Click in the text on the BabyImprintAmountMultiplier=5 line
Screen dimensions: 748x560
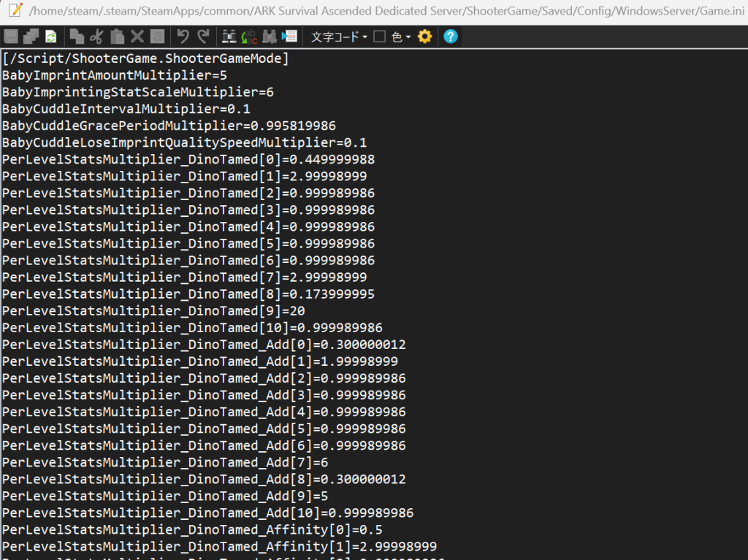click(110, 75)
